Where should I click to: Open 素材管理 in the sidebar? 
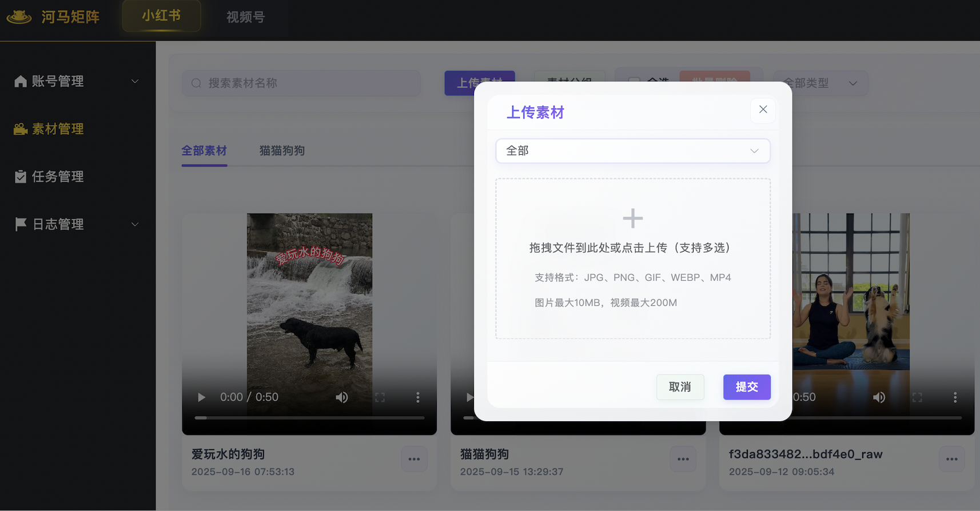point(57,129)
